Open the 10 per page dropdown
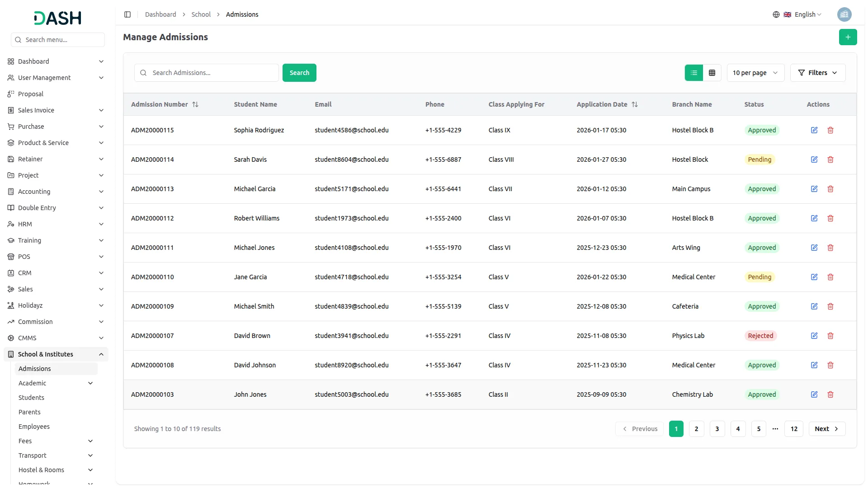This screenshot has width=868, height=488. (755, 73)
